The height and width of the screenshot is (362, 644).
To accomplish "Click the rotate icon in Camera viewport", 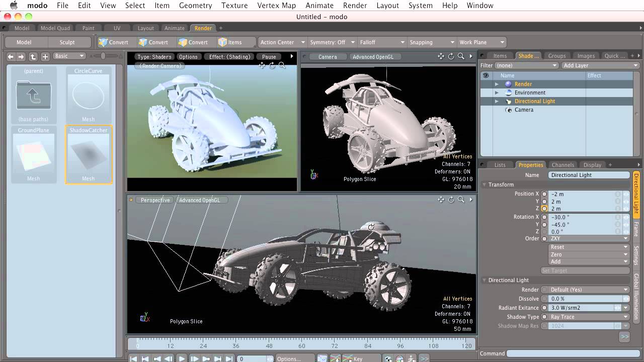I will 451,56.
